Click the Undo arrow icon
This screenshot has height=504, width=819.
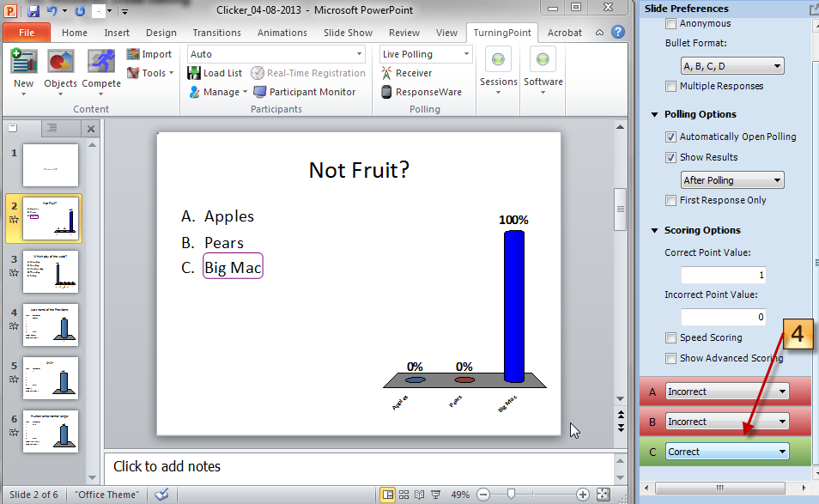coord(52,10)
